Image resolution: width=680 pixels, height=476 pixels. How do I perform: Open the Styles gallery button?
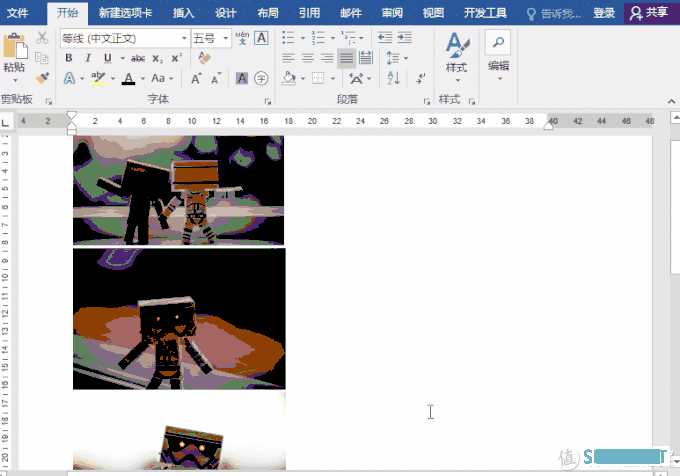456,56
